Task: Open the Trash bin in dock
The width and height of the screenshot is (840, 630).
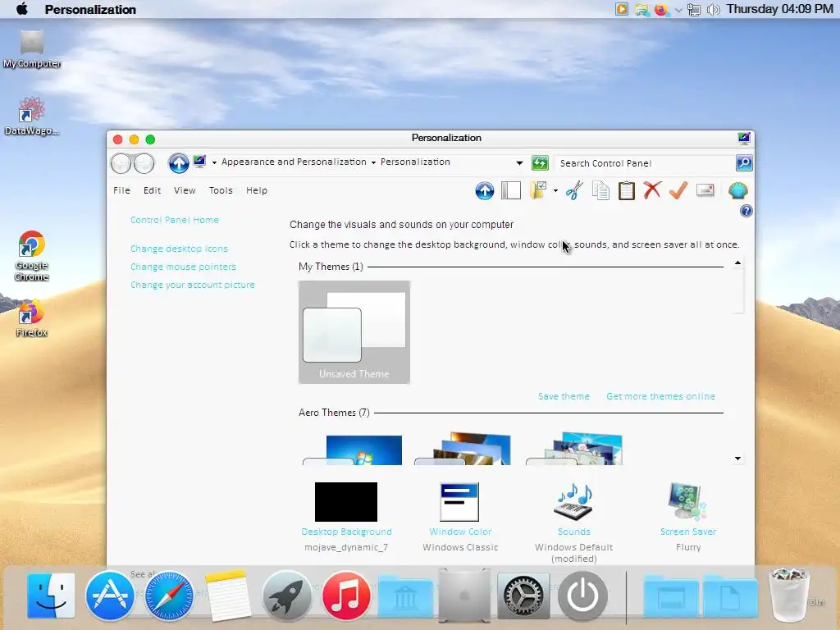Action: point(788,595)
